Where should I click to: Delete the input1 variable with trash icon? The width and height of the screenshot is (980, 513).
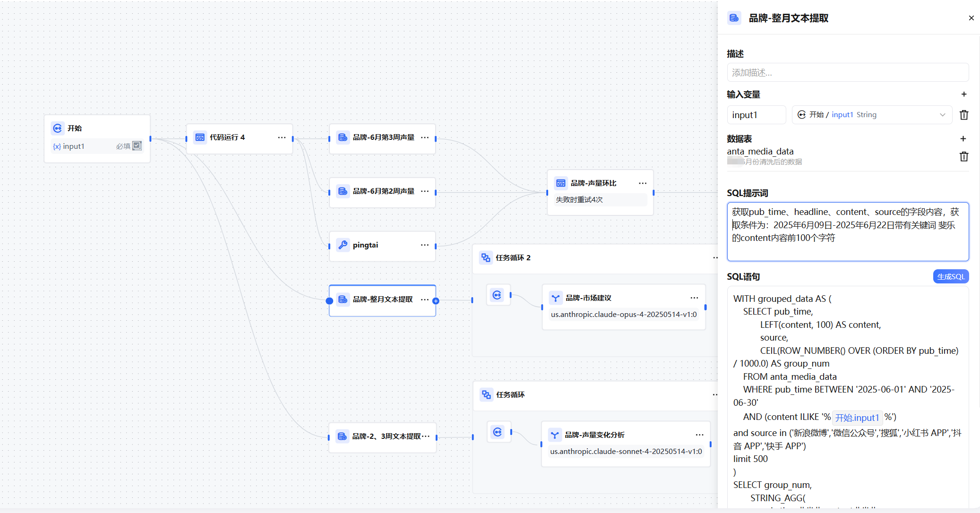(x=964, y=115)
